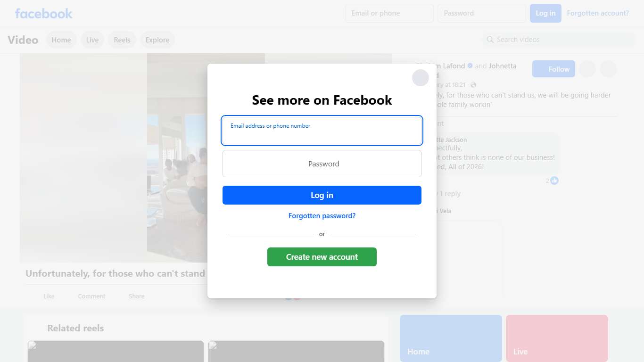Click the Password field in the dialog
644x362 pixels.
[322, 164]
